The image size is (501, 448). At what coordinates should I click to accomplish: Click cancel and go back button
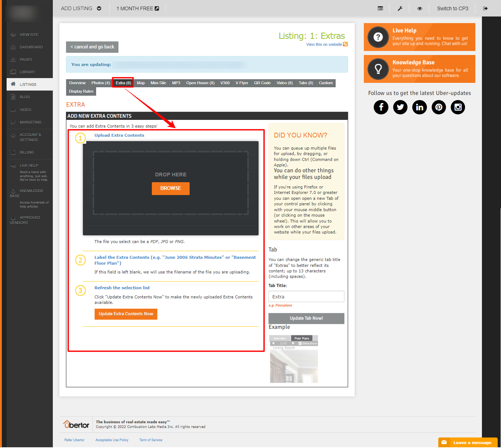[x=92, y=47]
